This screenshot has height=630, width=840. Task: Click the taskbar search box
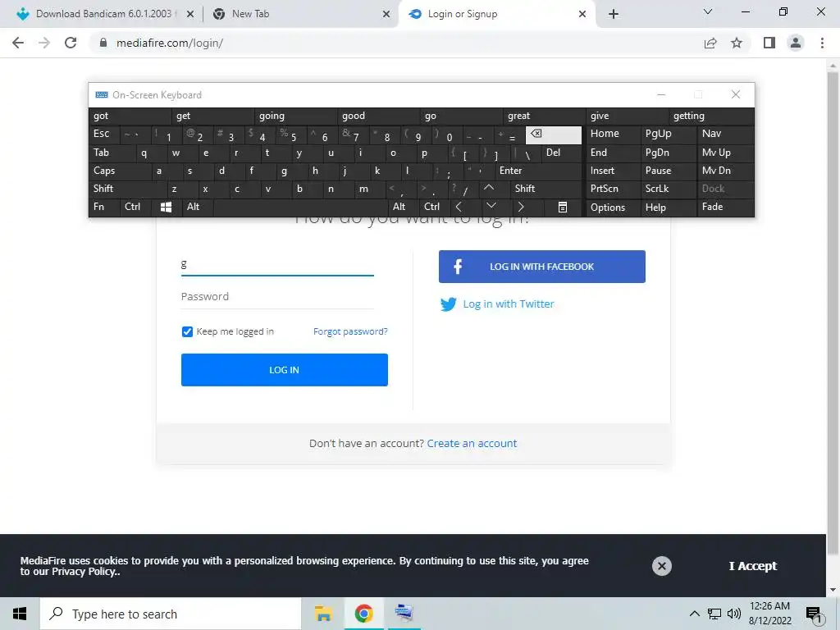pos(171,614)
